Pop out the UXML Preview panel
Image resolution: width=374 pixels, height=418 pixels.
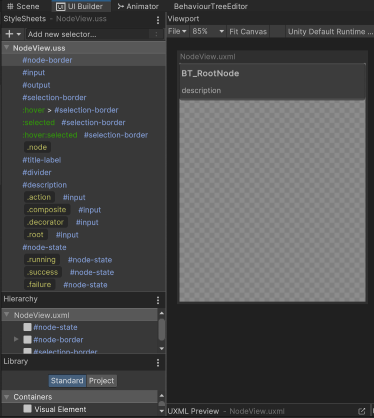click(x=361, y=411)
